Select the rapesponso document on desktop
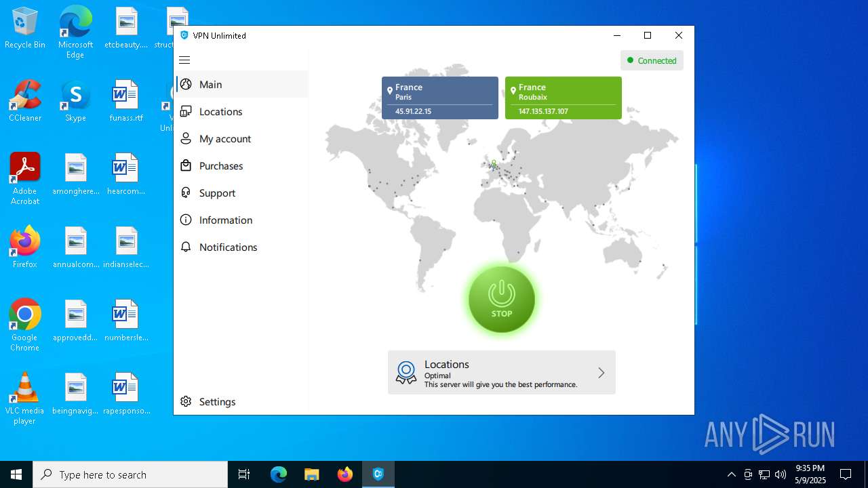The height and width of the screenshot is (488, 868). click(126, 394)
